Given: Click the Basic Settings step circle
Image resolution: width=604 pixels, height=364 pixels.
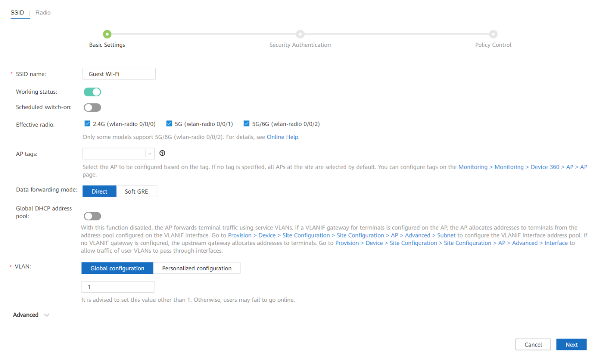Looking at the screenshot, I should [107, 34].
